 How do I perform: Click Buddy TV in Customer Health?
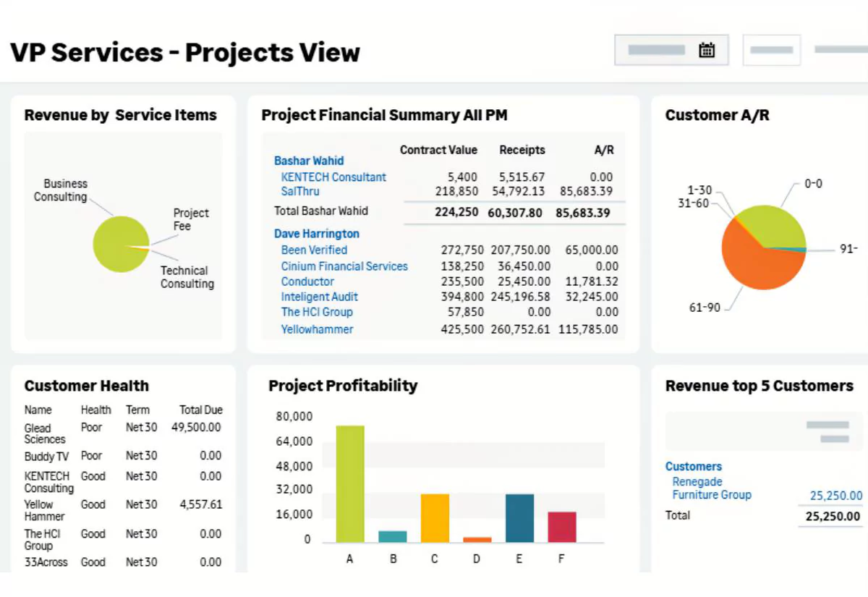click(47, 457)
